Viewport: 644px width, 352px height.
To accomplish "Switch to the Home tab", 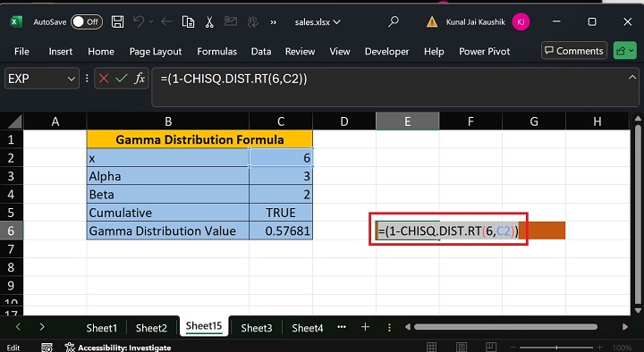I will pos(101,51).
